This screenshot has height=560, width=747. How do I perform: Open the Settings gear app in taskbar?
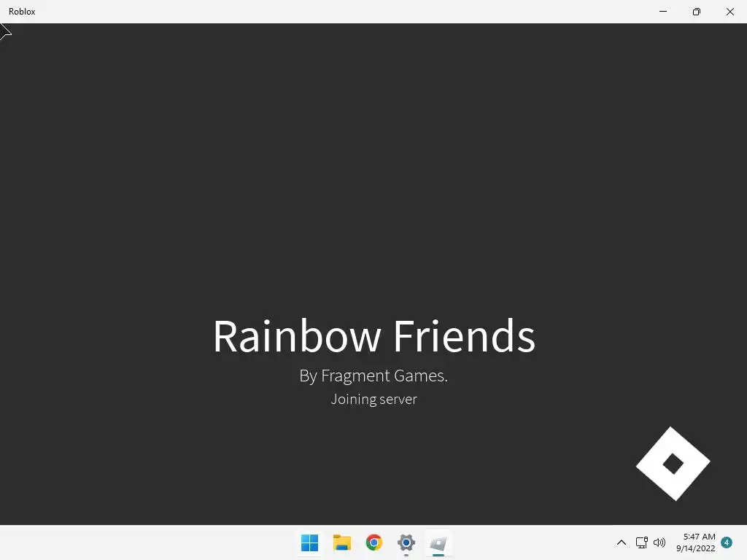(406, 542)
